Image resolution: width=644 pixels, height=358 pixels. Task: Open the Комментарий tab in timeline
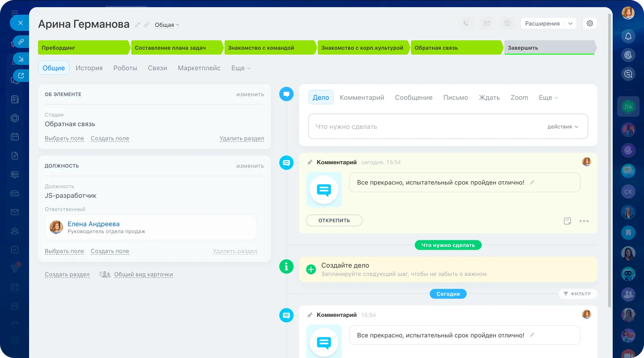point(362,98)
